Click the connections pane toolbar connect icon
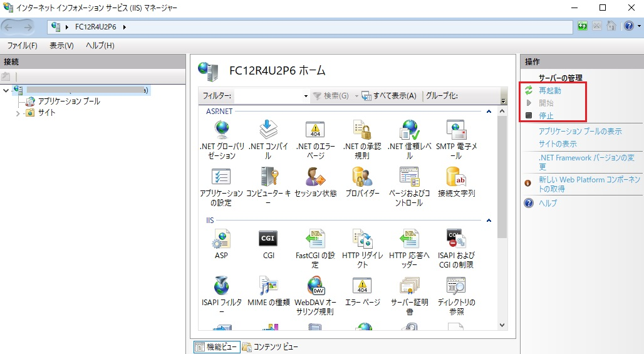The image size is (644, 354). (6, 76)
